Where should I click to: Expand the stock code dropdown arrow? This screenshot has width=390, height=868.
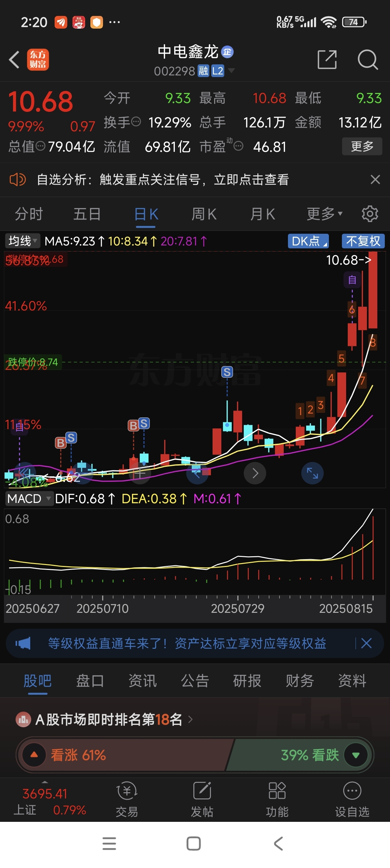click(x=231, y=71)
